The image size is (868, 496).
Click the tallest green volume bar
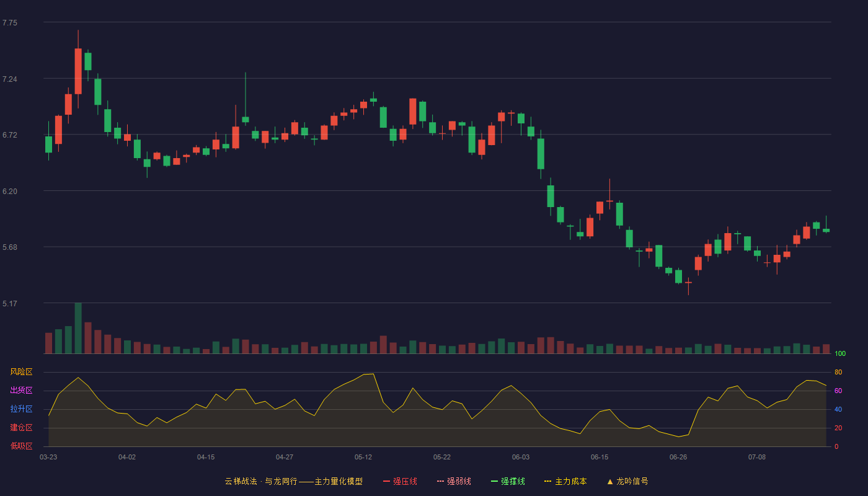[78, 328]
